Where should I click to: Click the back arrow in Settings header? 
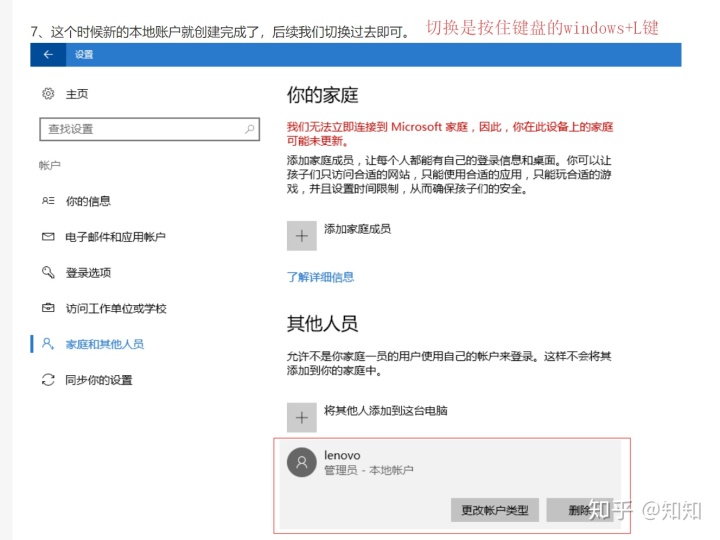coord(48,55)
